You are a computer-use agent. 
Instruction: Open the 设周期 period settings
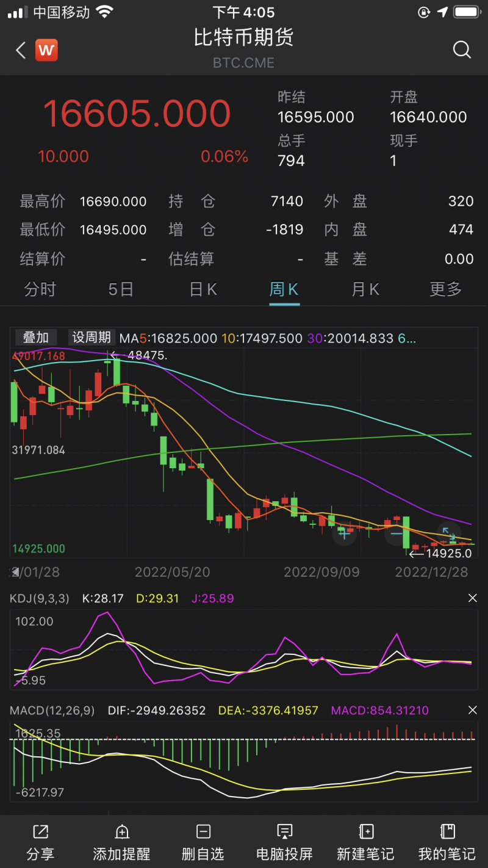[91, 338]
